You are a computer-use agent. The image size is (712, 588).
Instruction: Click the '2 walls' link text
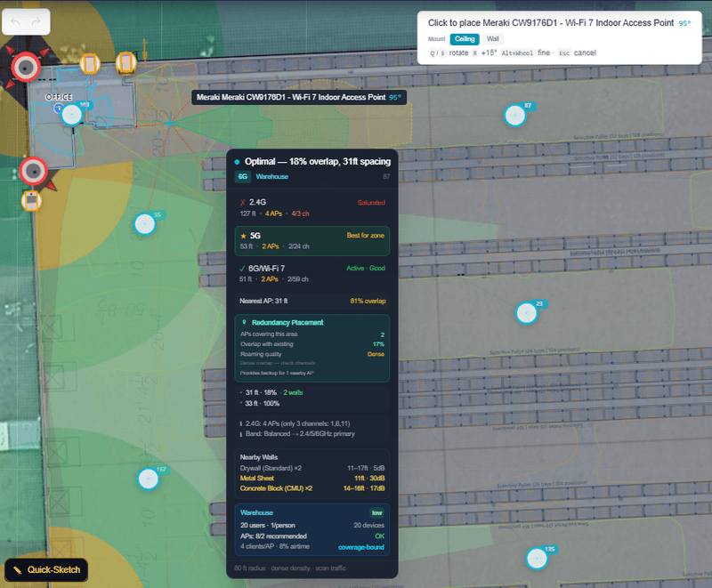click(293, 392)
